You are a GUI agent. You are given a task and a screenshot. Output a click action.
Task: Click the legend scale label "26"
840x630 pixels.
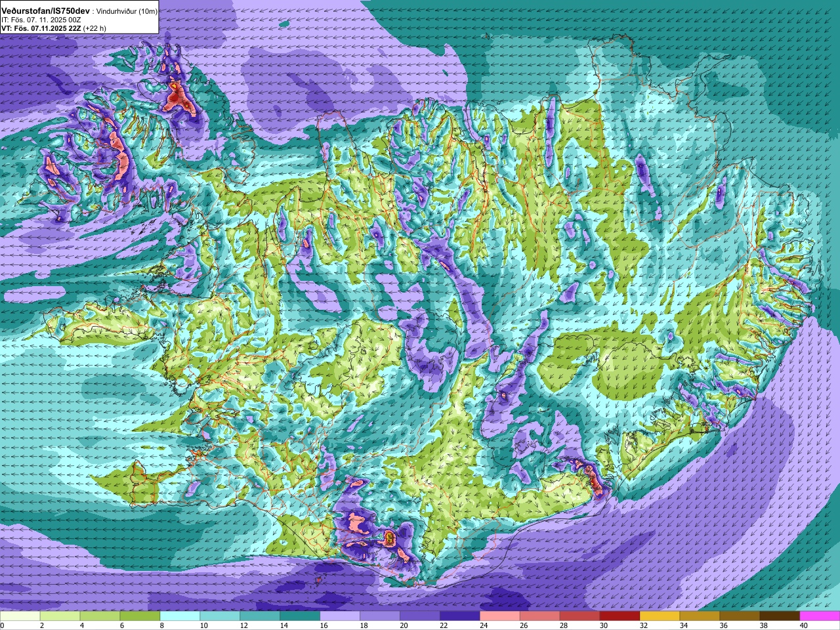coord(524,625)
